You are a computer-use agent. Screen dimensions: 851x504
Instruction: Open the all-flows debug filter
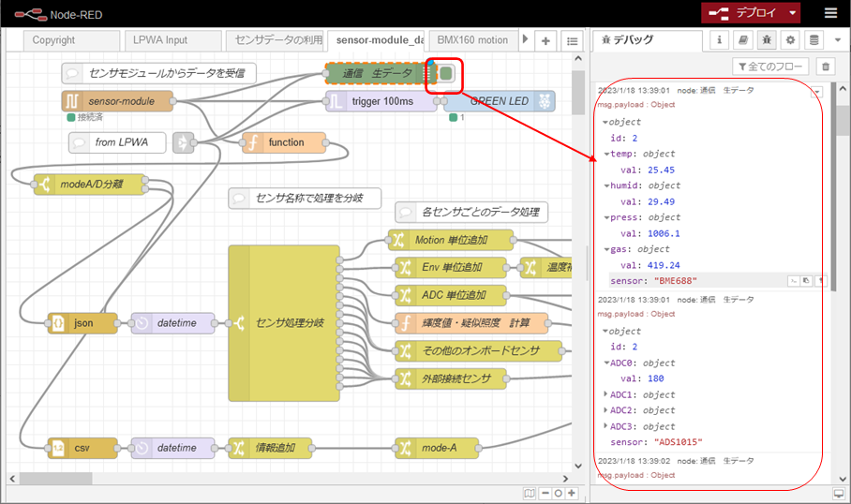(x=769, y=67)
